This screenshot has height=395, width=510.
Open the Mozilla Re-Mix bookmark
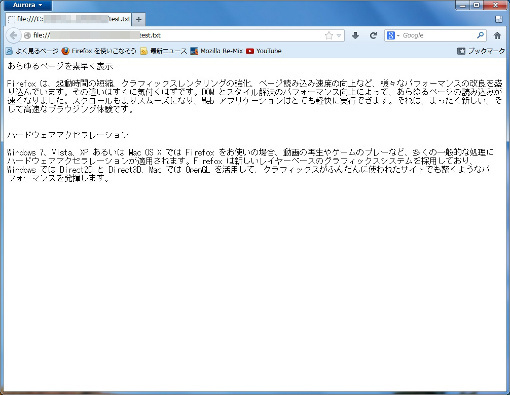[x=216, y=51]
